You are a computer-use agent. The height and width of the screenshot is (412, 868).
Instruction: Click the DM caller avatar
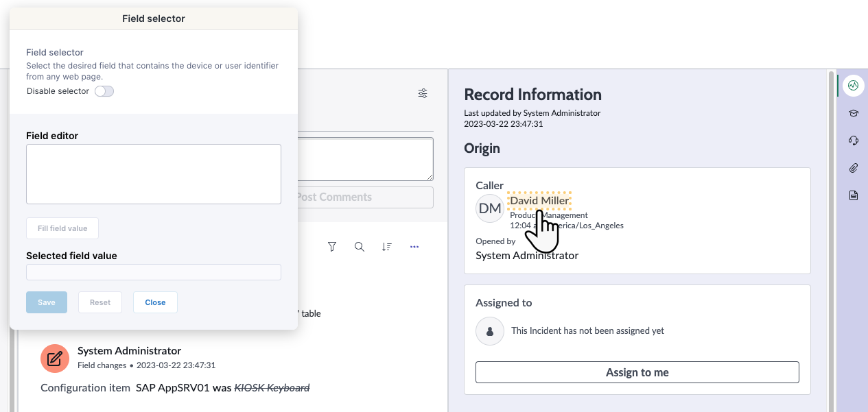point(490,208)
